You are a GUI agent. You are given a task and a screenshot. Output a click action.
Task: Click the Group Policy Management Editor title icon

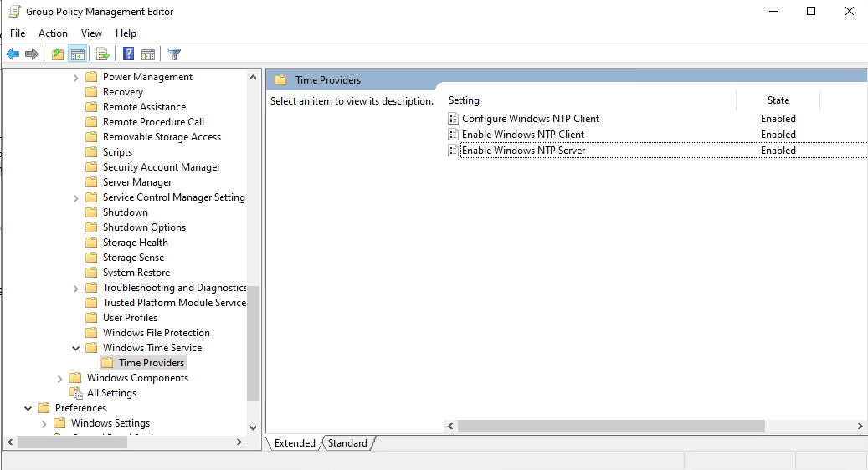pyautogui.click(x=14, y=11)
